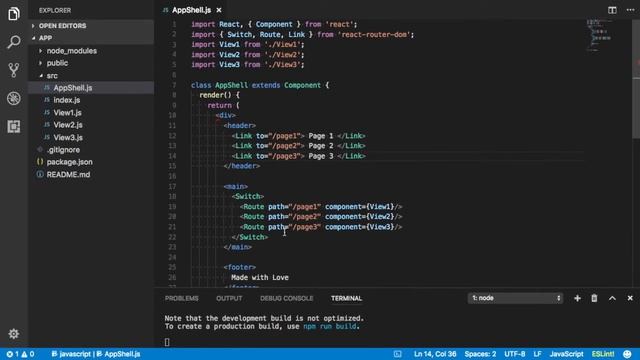Close the terminal panel
This screenshot has width=640, height=360.
pos(630,298)
